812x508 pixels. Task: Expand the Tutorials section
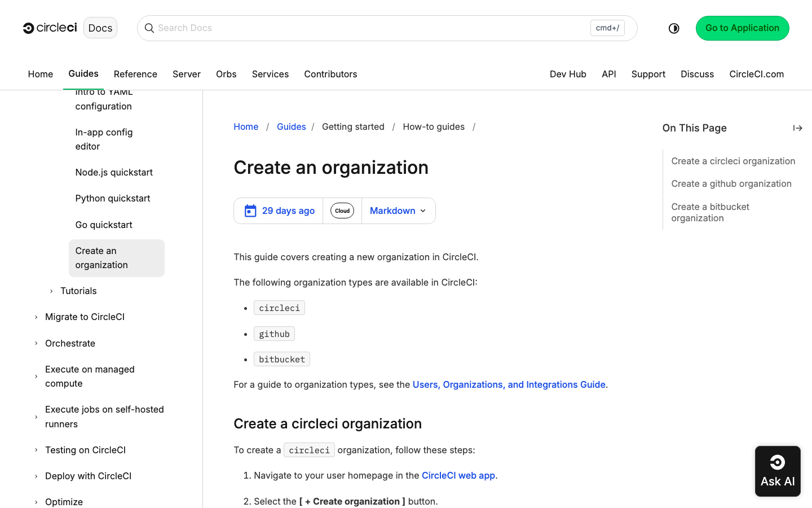[51, 291]
